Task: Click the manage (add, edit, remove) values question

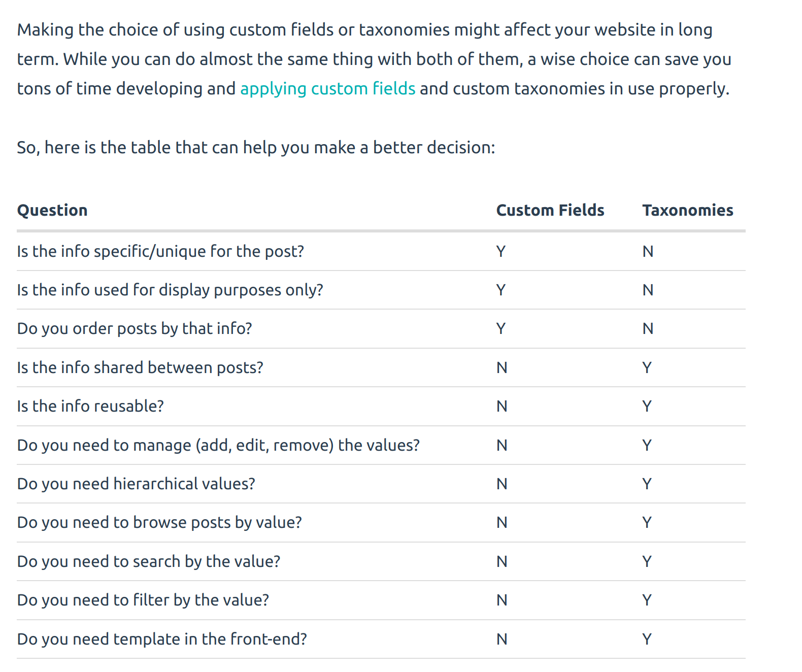Action: 218,445
